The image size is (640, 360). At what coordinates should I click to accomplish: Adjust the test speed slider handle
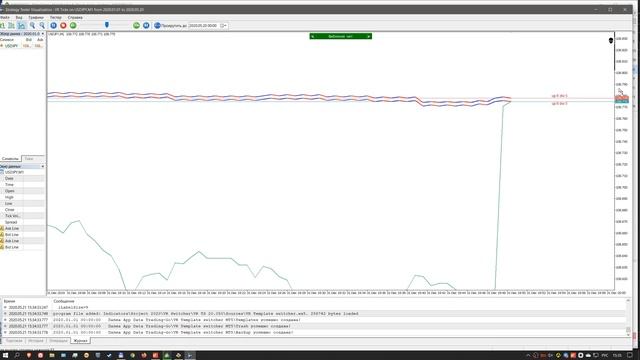(x=107, y=25)
